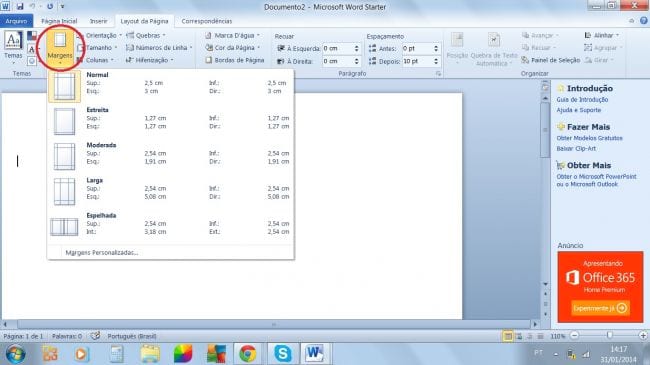Click the Marca D'água watermark icon

pyautogui.click(x=209, y=36)
